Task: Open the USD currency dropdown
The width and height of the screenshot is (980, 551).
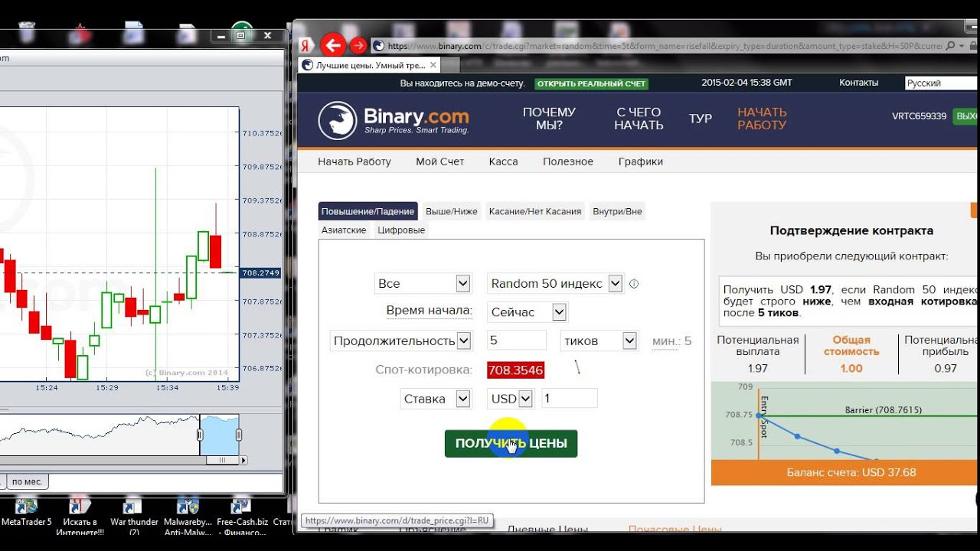Action: [511, 399]
